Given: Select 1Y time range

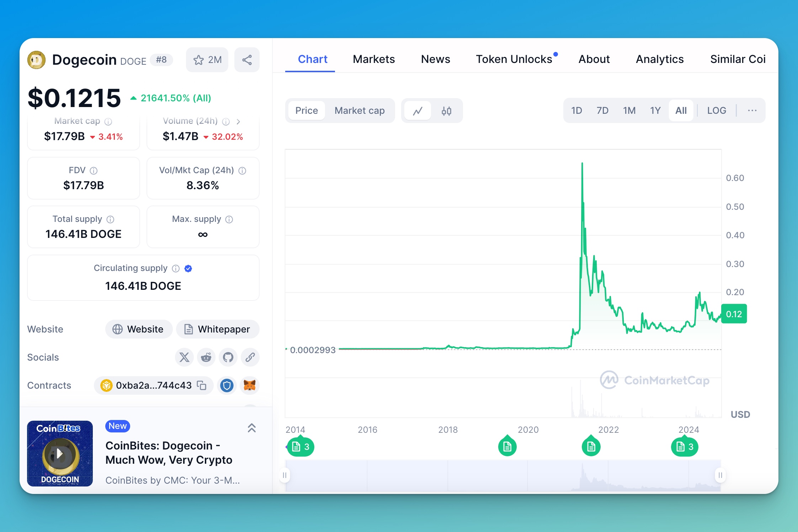Looking at the screenshot, I should coord(655,111).
